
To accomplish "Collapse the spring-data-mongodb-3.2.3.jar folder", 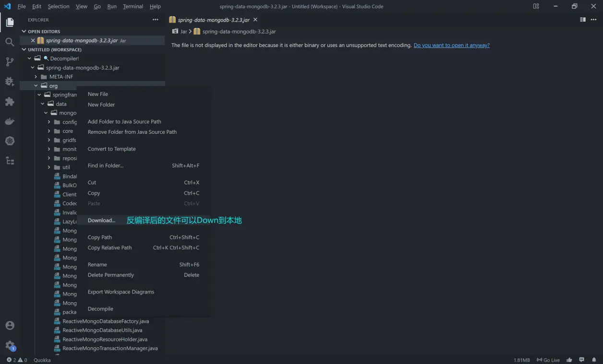I will pos(33,68).
